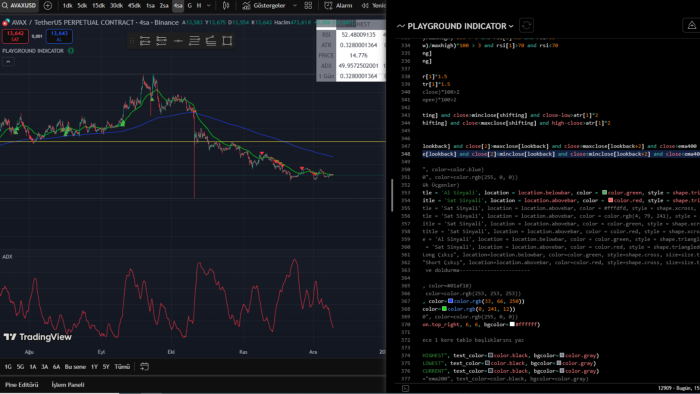
Task: Select the parallel lines tool icon
Action: 194,41
